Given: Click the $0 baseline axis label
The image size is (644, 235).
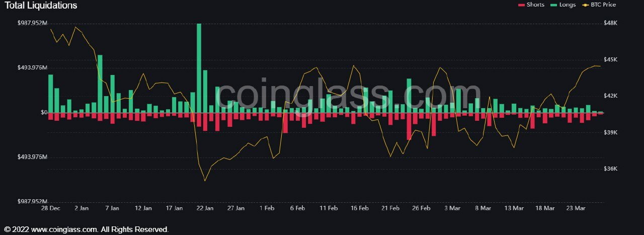Looking at the screenshot, I should (44, 113).
